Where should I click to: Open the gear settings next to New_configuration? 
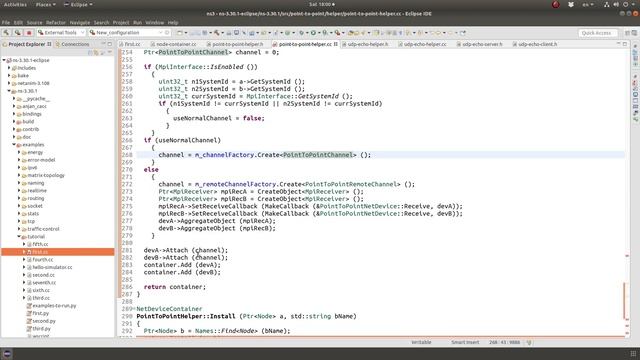(167, 33)
